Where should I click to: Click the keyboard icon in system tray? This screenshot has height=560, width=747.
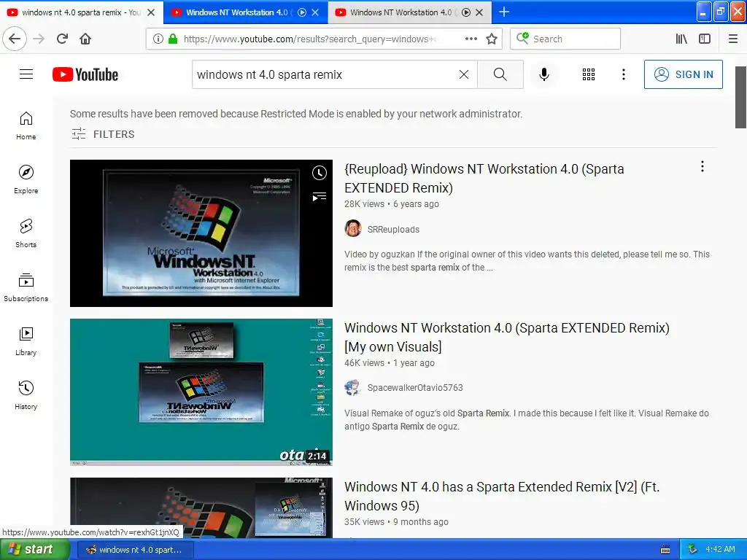click(x=665, y=550)
